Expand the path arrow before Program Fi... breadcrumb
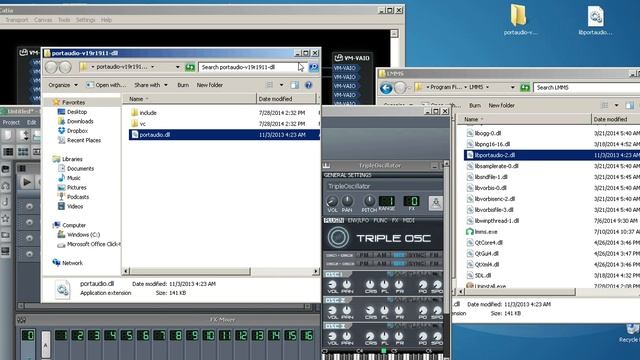The height and width of the screenshot is (360, 640). (x=428, y=87)
